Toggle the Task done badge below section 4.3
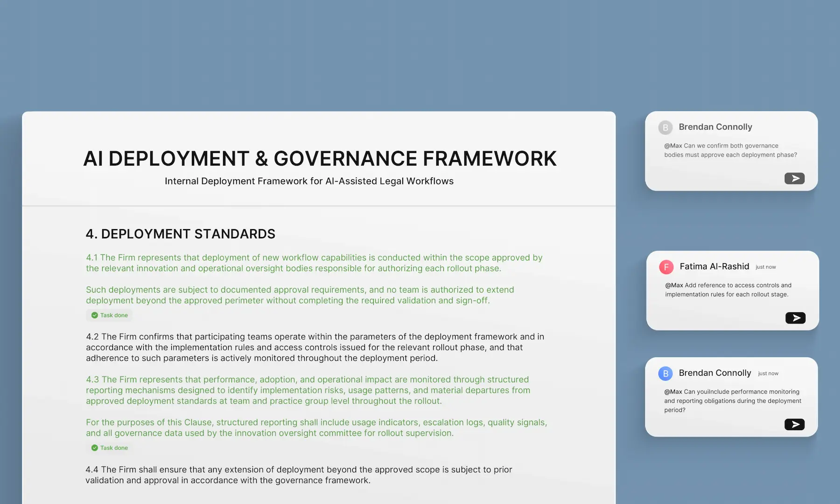This screenshot has height=504, width=840. (x=109, y=448)
